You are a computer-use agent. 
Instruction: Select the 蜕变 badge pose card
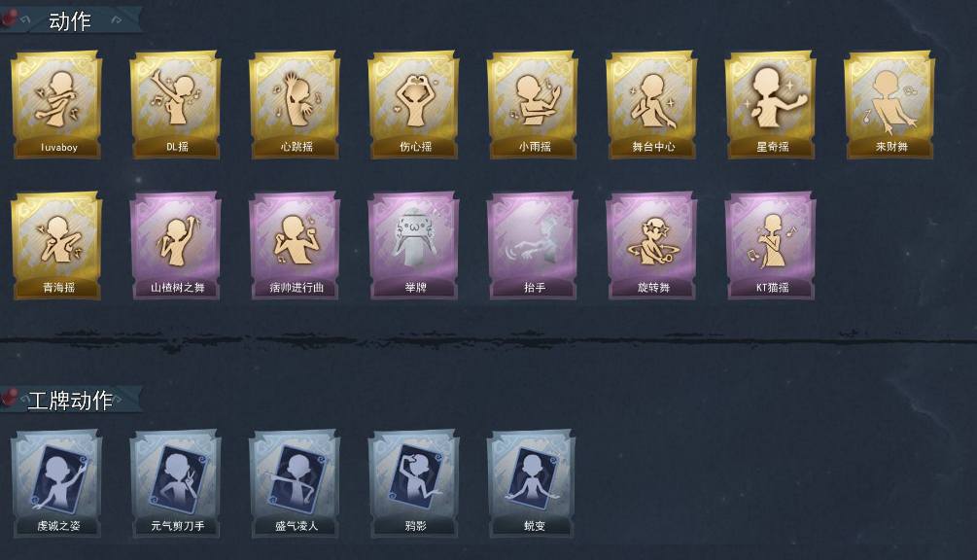coord(532,483)
